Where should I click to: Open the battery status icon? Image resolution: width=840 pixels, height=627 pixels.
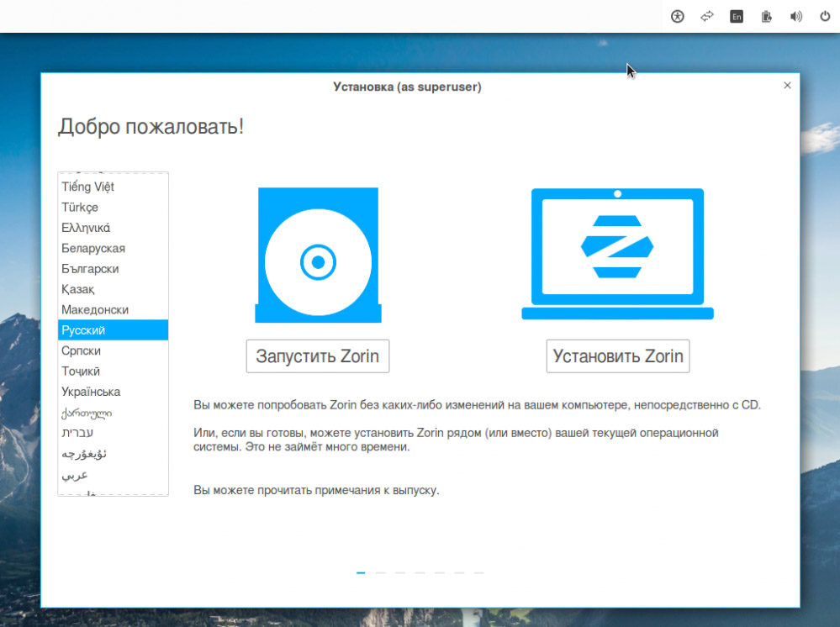pyautogui.click(x=767, y=17)
